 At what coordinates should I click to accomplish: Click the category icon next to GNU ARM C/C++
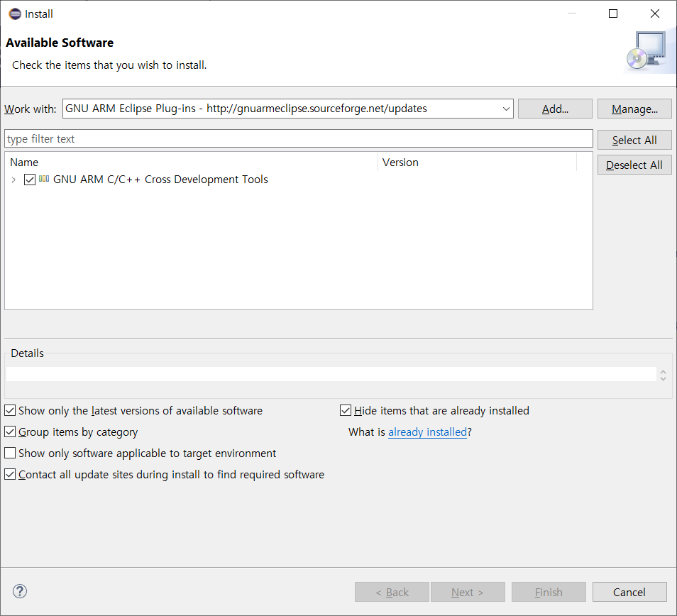click(44, 179)
